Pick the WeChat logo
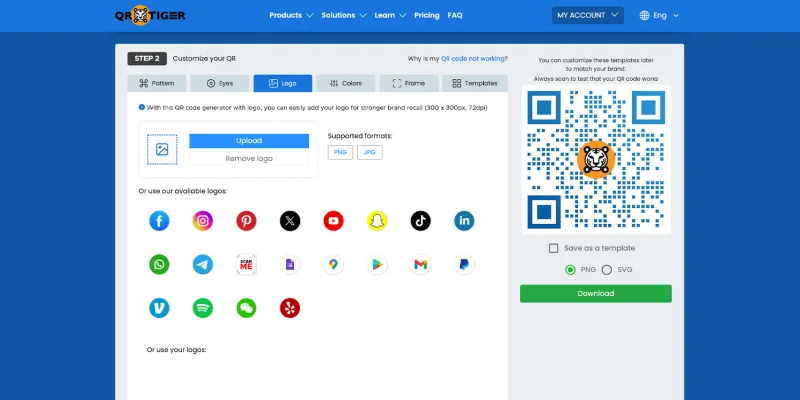Screen dimensions: 800x400 pos(246,308)
